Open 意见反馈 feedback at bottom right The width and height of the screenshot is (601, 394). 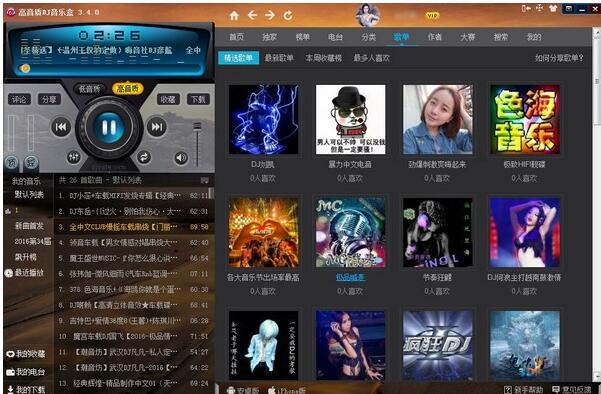tap(571, 390)
